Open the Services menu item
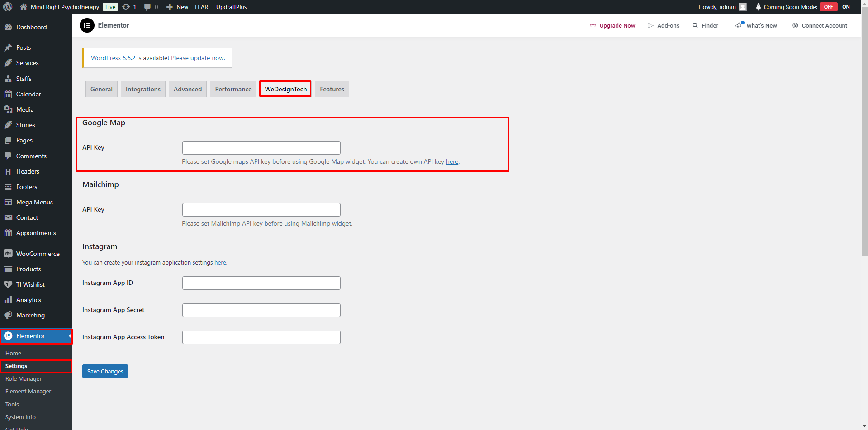Screen dimensions: 868x430 tap(36, 63)
